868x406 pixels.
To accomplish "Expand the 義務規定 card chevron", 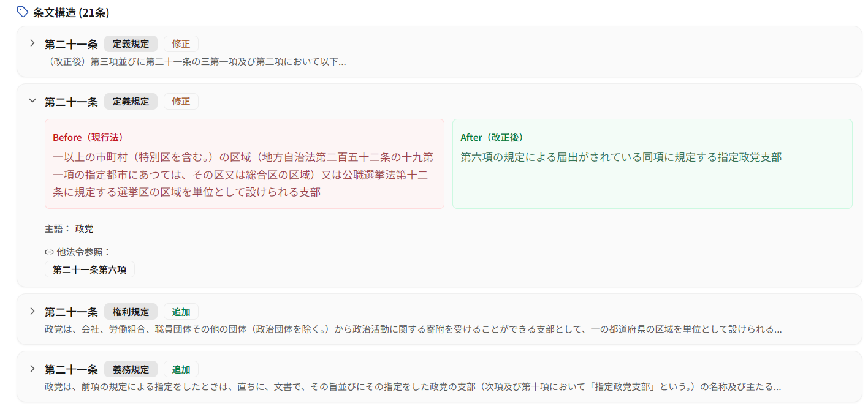I will tap(32, 369).
